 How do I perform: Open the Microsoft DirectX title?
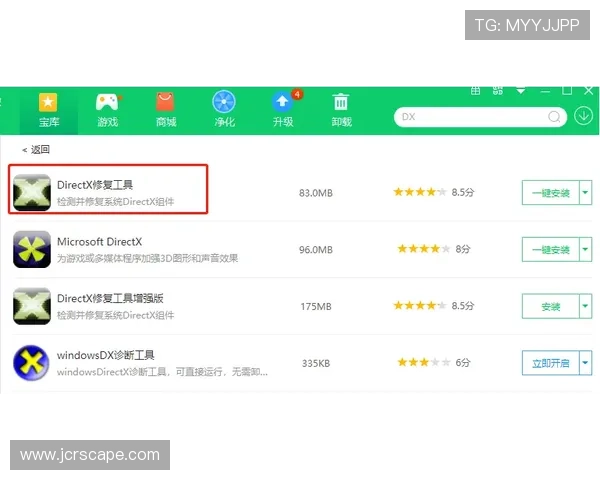click(99, 242)
